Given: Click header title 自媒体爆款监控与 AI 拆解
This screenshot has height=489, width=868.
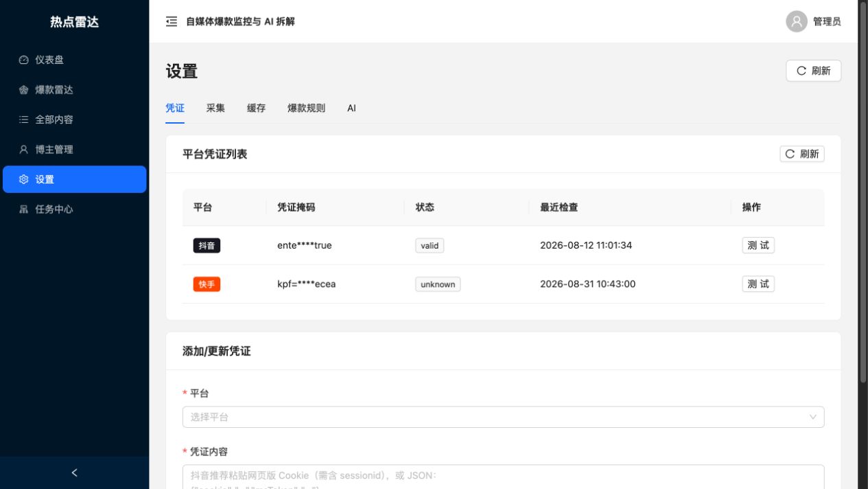Looking at the screenshot, I should pyautogui.click(x=241, y=21).
